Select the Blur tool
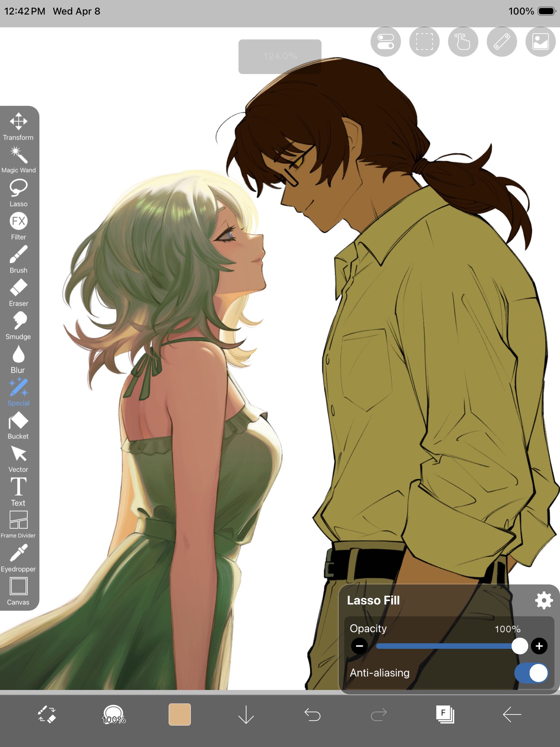 18,359
